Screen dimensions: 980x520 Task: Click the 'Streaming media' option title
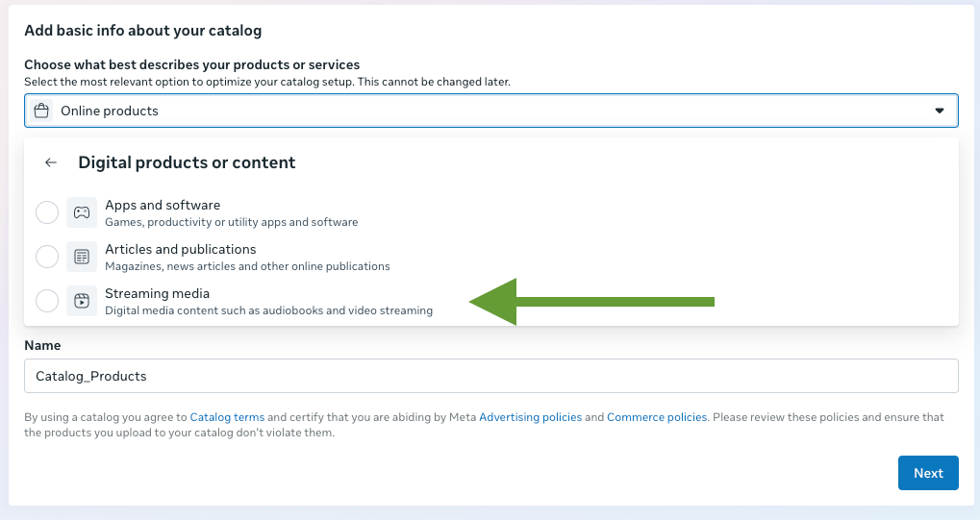pos(158,294)
